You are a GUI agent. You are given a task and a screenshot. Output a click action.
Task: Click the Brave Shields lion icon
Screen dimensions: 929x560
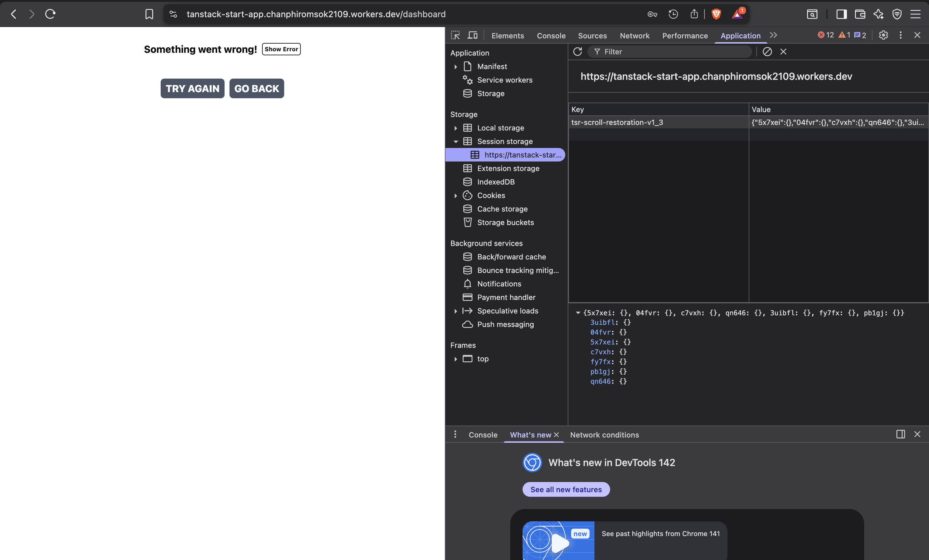pos(716,14)
